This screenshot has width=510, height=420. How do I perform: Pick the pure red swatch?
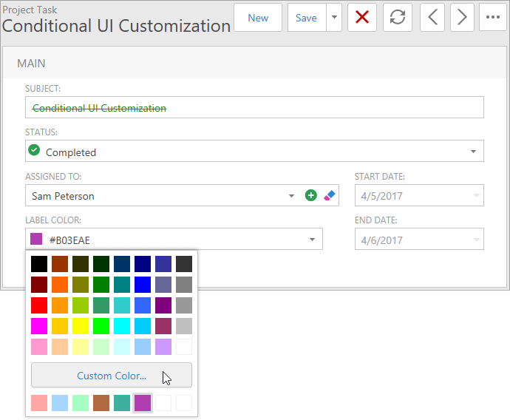coord(39,305)
